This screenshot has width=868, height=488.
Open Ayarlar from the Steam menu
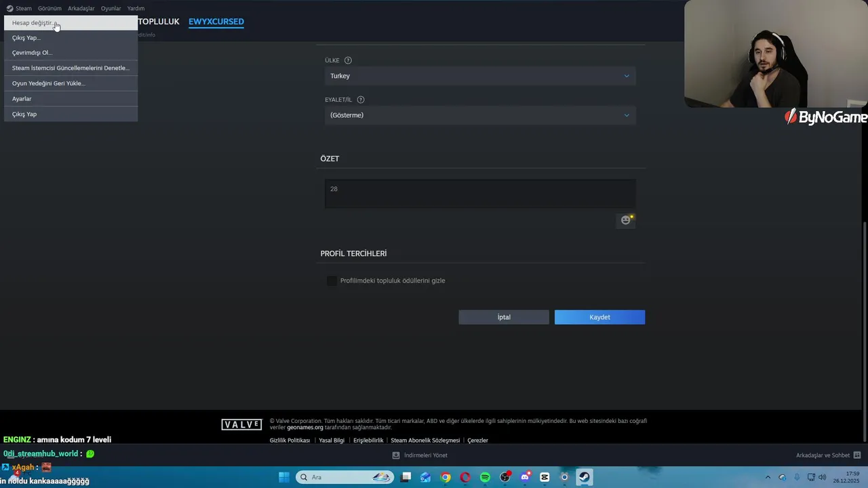tap(71, 99)
